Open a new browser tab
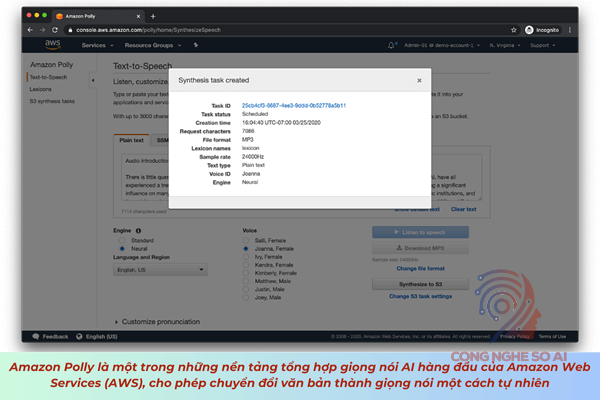 pyautogui.click(x=152, y=16)
